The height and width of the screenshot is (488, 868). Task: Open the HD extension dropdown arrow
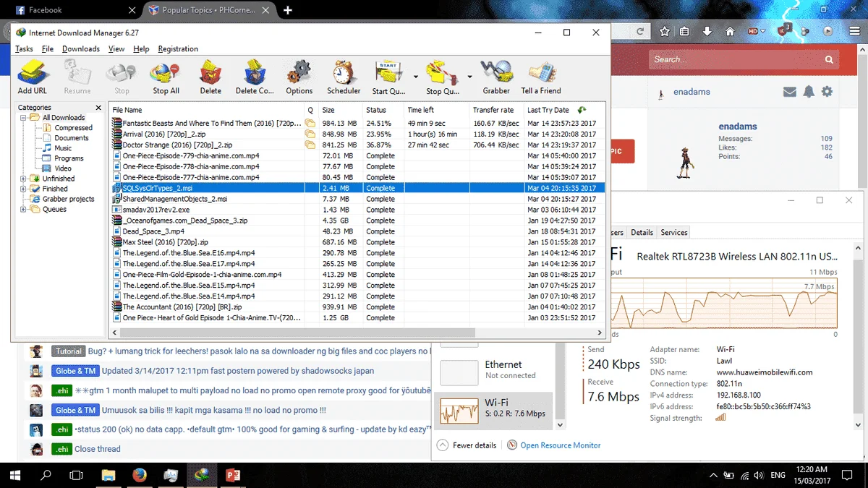pos(762,32)
